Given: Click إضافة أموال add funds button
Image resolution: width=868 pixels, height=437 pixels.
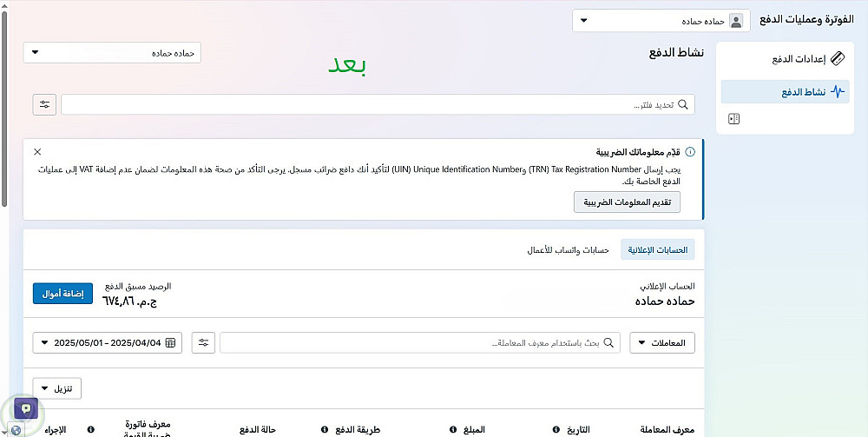Looking at the screenshot, I should (x=62, y=294).
